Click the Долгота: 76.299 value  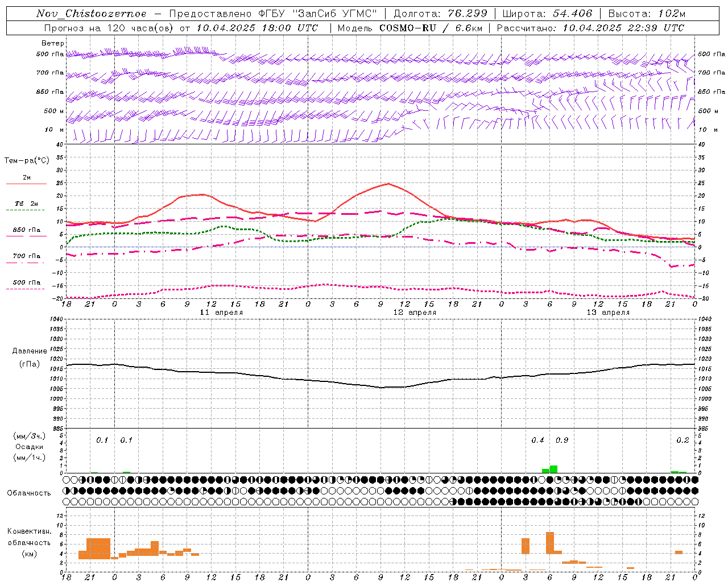coord(440,14)
